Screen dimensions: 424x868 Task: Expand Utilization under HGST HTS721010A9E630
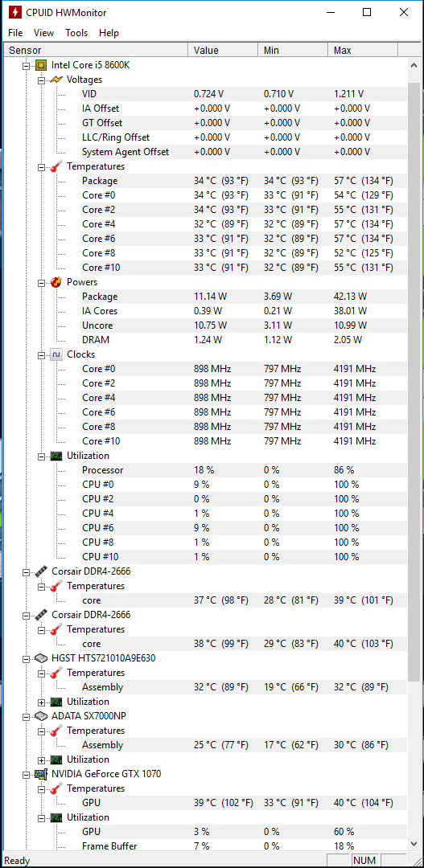pos(41,702)
